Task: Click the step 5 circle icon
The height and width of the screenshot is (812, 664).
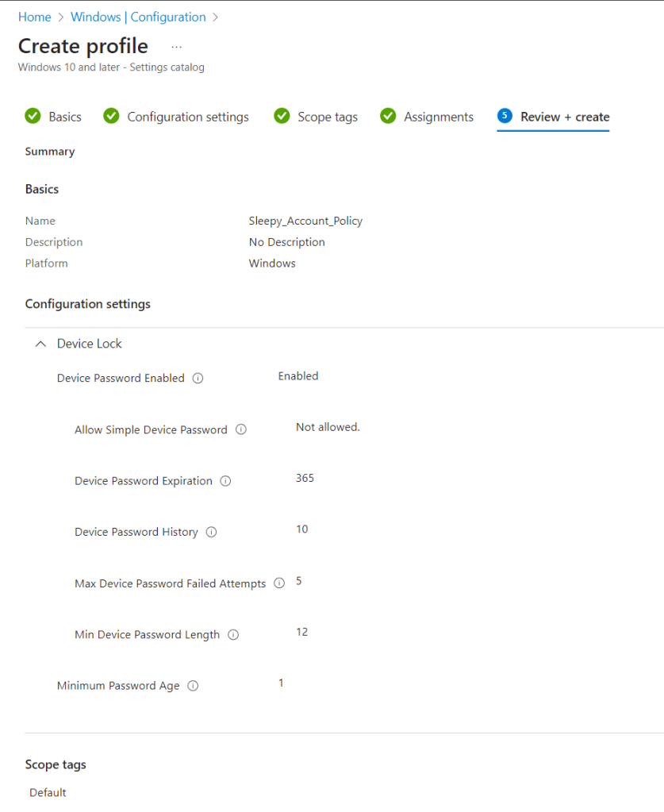Action: coord(505,116)
